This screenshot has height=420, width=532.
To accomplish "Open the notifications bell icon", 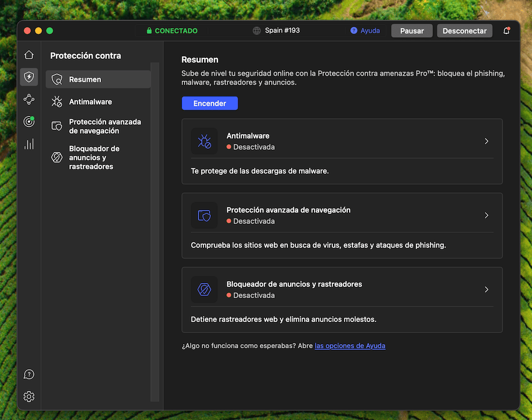I will pos(506,31).
